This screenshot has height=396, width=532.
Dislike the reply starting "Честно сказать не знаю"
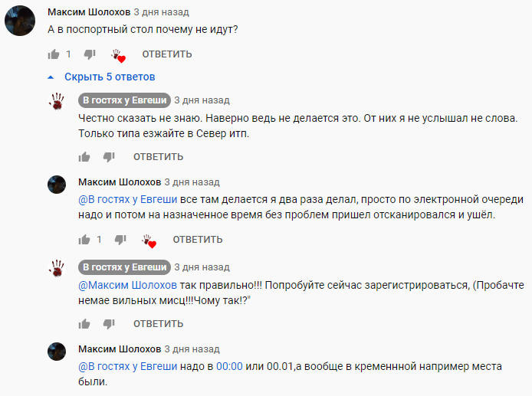109,157
